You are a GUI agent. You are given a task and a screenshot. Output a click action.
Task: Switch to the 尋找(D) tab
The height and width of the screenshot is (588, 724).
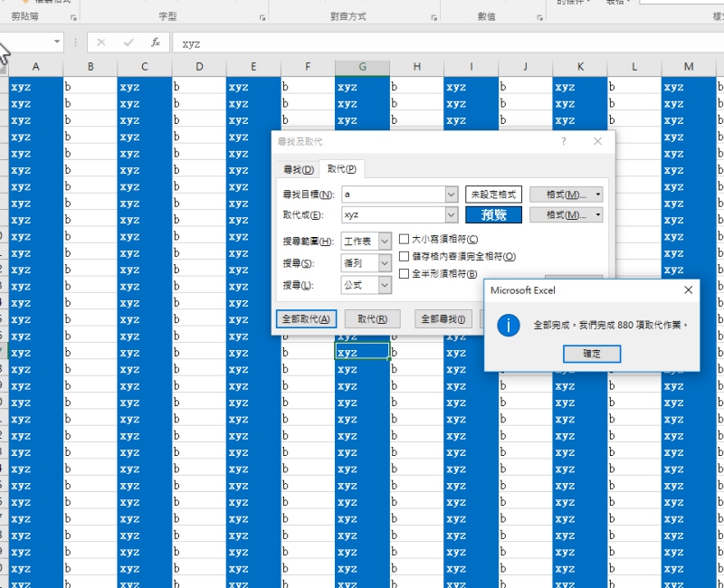pos(299,169)
